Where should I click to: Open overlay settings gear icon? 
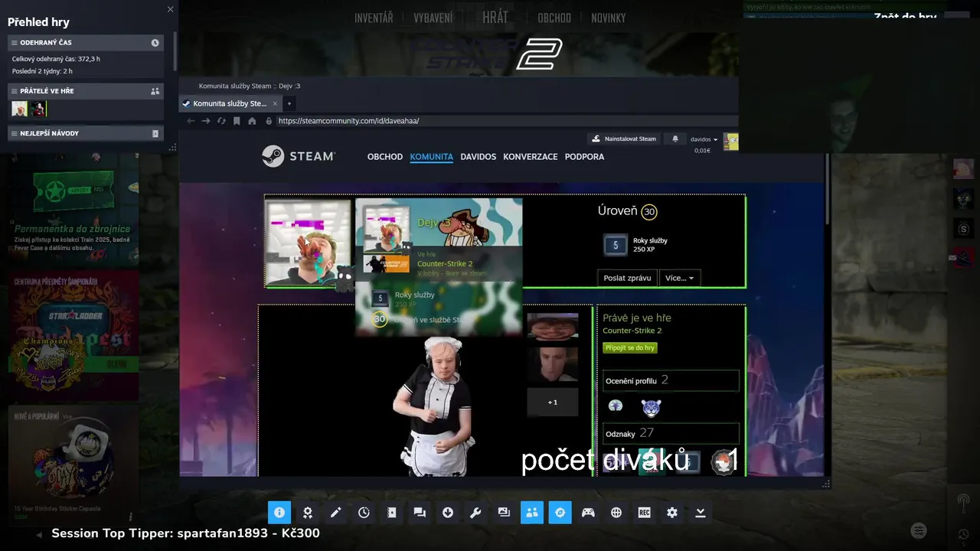click(672, 513)
